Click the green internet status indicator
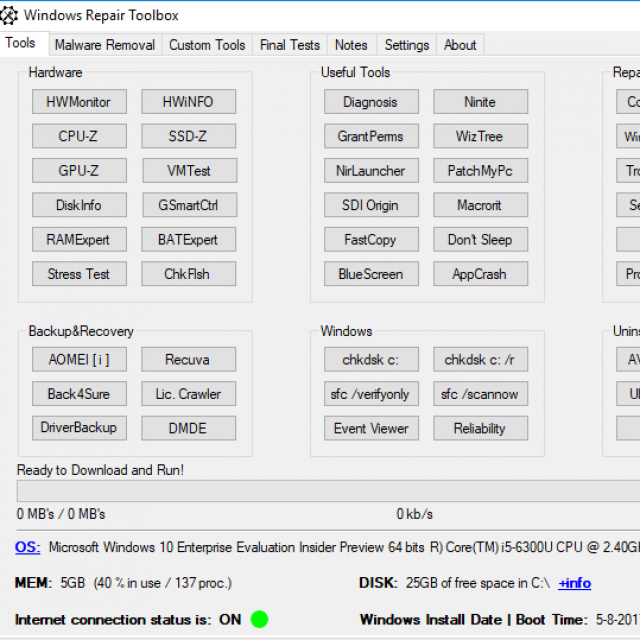640x640 pixels. [259, 619]
